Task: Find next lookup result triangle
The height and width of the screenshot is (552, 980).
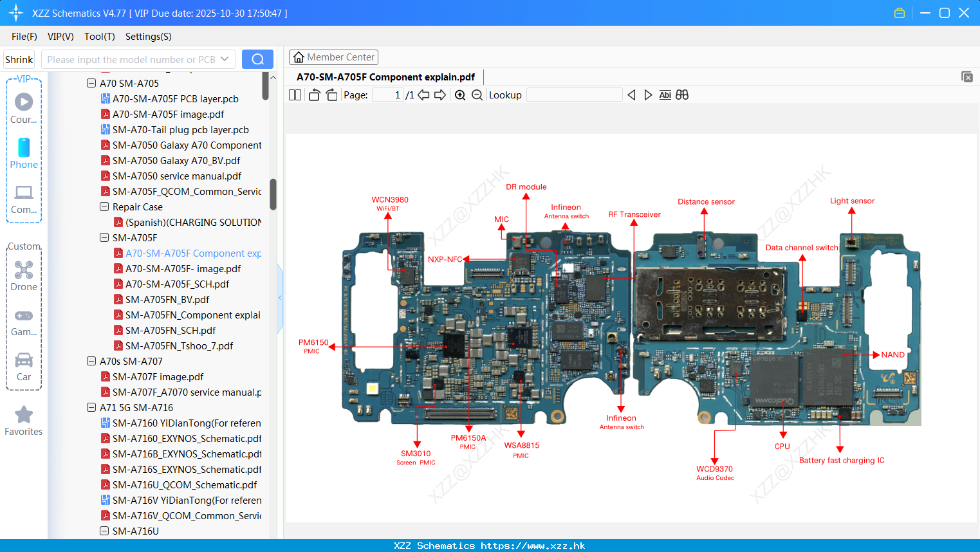Action: (x=648, y=95)
